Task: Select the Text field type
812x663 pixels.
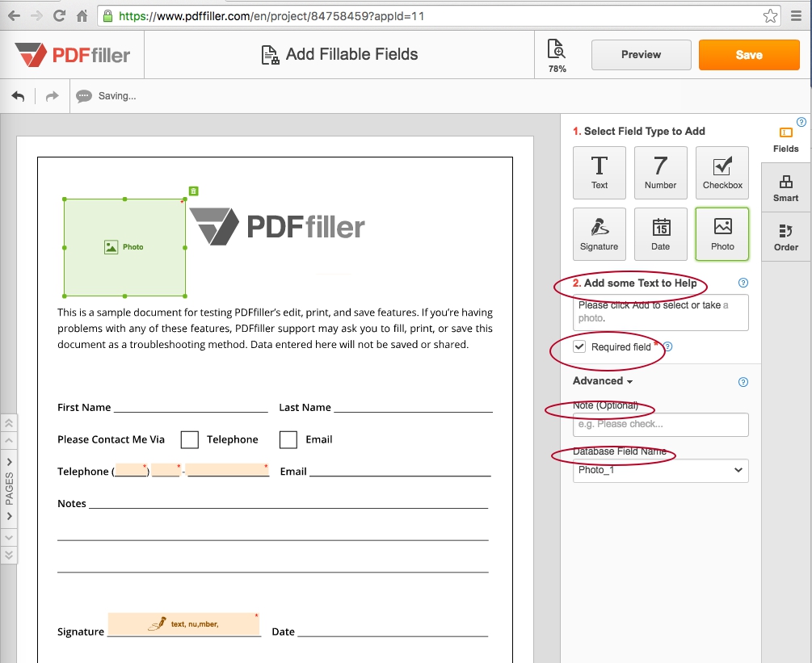Action: tap(600, 173)
